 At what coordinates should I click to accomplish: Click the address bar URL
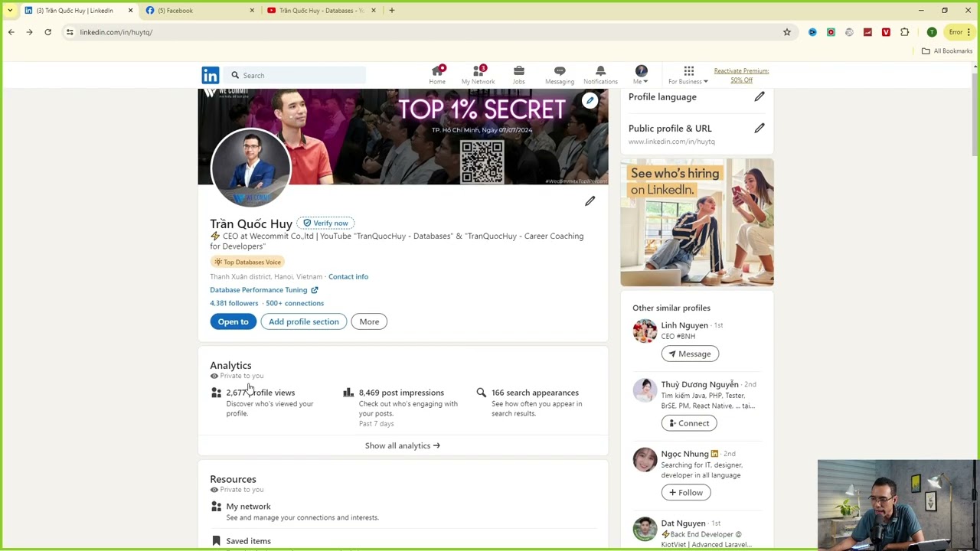pos(116,32)
